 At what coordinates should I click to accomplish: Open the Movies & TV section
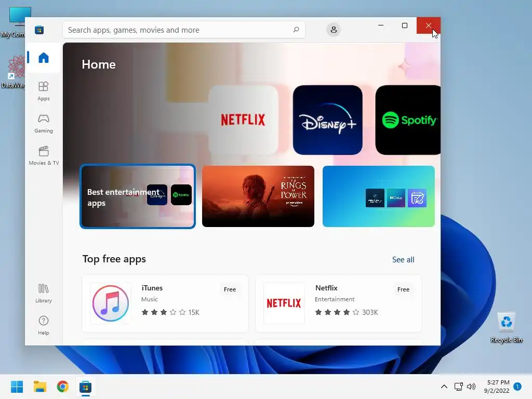coord(44,155)
